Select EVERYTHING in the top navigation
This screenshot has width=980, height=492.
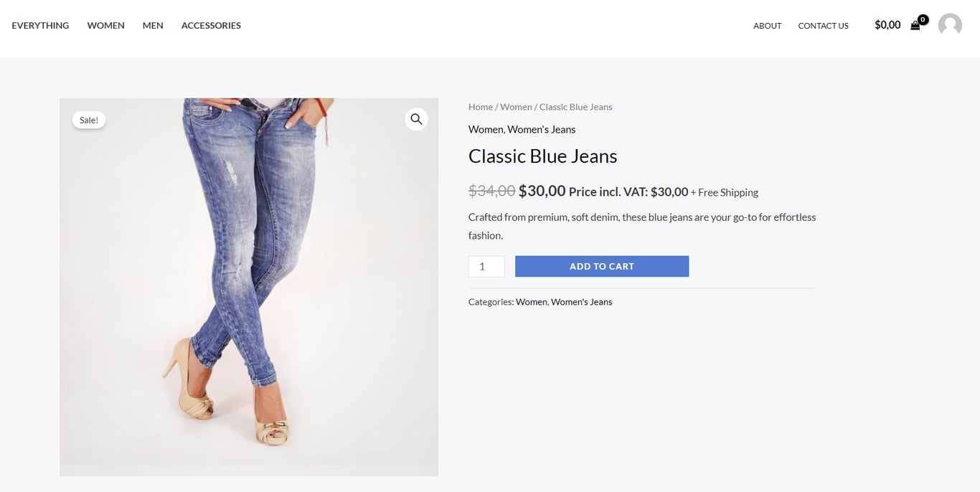tap(40, 25)
